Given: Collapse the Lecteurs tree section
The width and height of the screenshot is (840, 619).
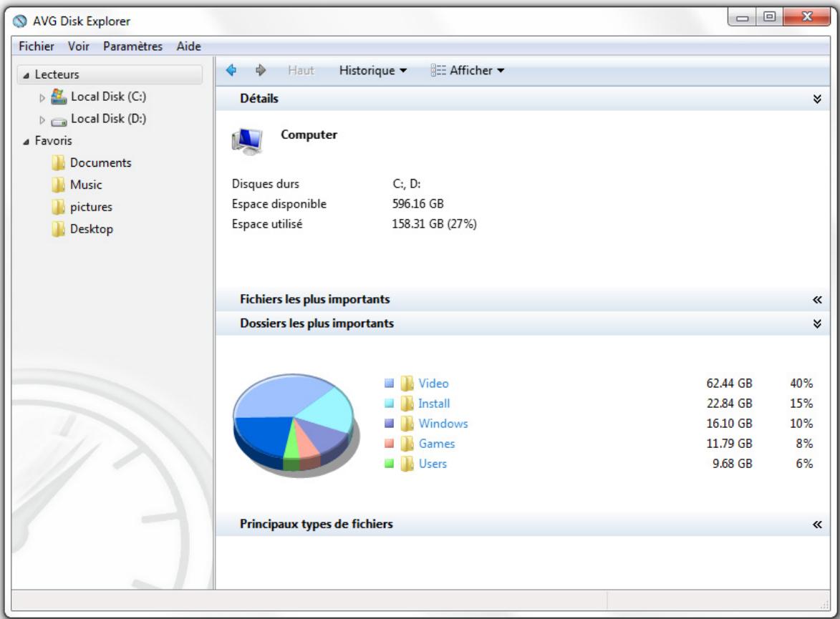Looking at the screenshot, I should 26,76.
